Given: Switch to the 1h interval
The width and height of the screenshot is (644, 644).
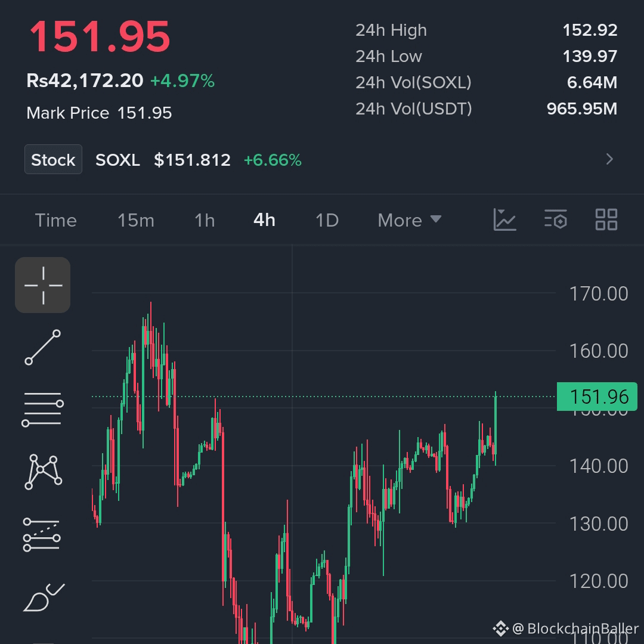Looking at the screenshot, I should (205, 221).
